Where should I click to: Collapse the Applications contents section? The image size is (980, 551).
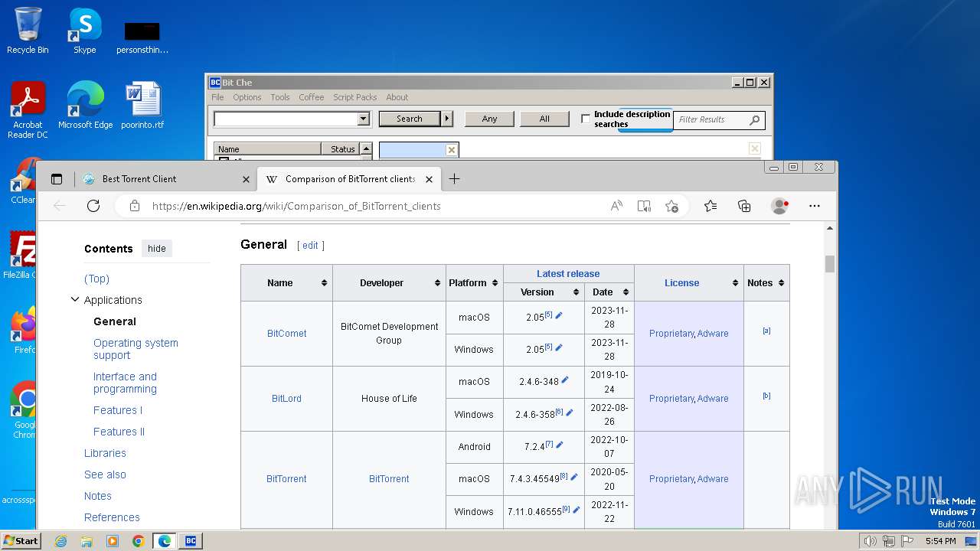(75, 300)
